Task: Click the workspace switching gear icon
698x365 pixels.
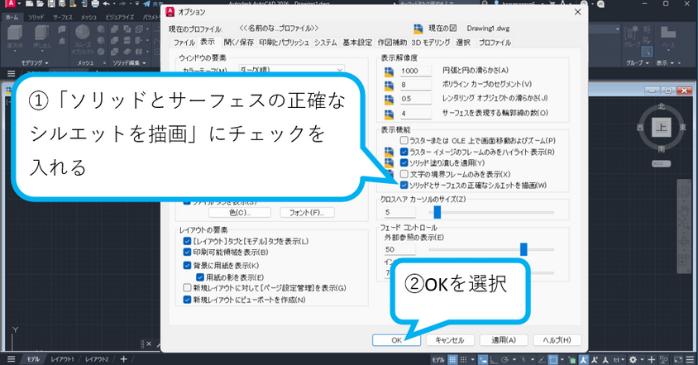Action: pos(633,359)
